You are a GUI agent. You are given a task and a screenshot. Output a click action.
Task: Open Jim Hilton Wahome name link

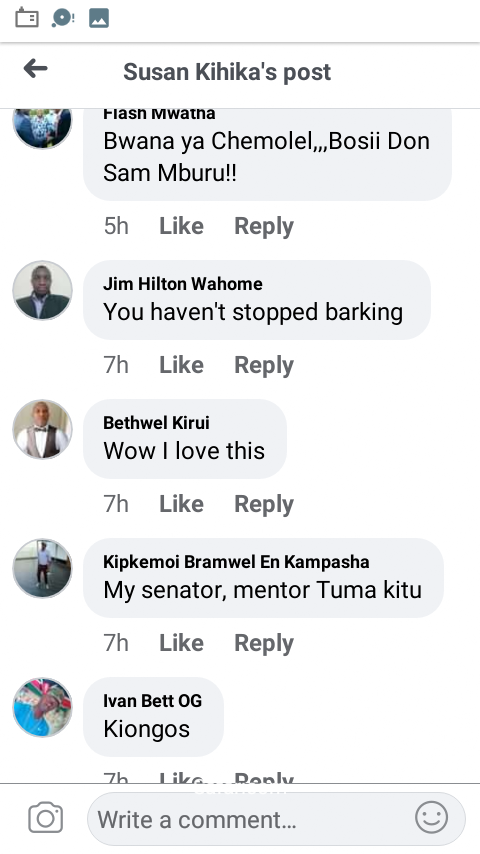point(183,284)
